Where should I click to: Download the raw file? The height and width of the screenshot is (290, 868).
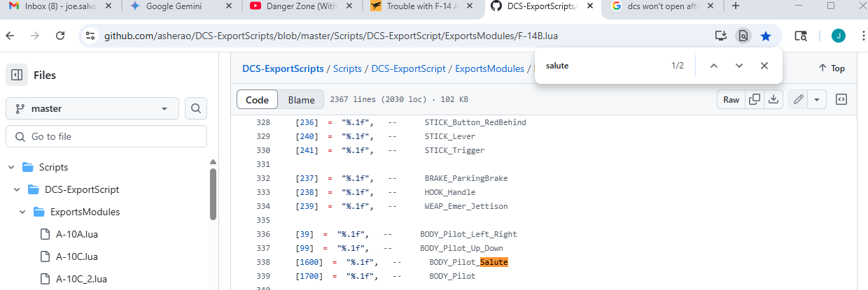coord(773,100)
